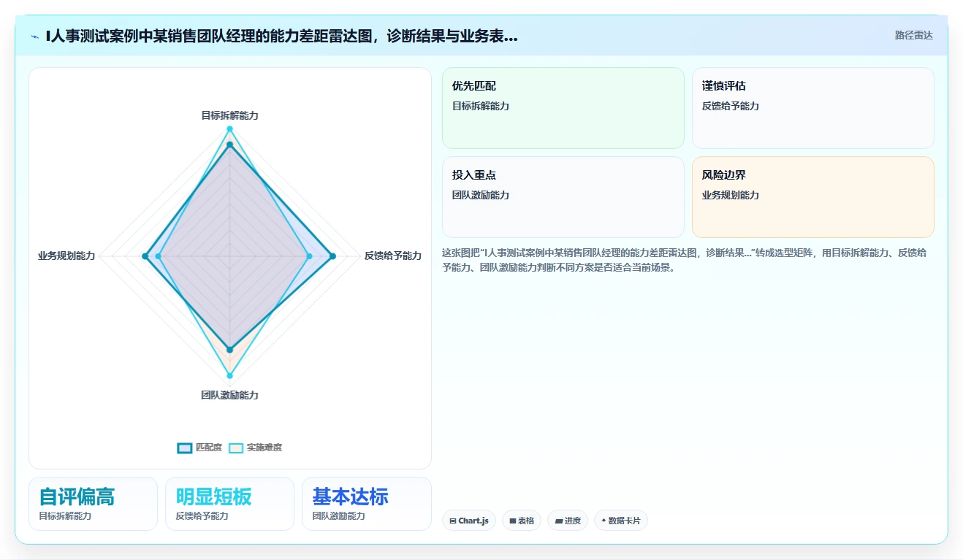This screenshot has width=963, height=560.
Task: Select the Chart.js tag
Action: pyautogui.click(x=469, y=521)
